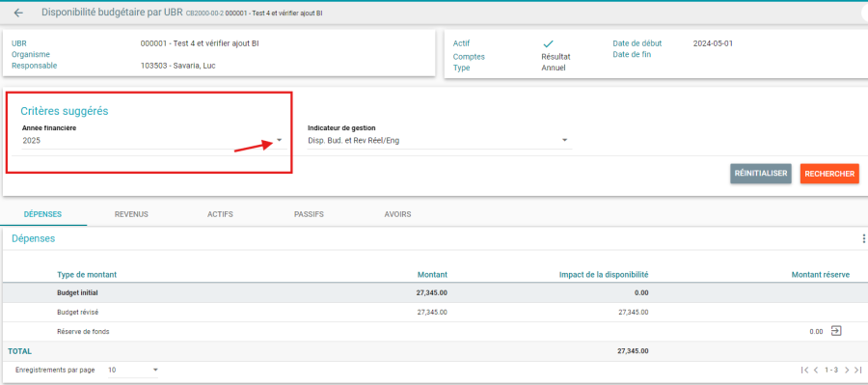Click the Type value Annuel
Viewport: 868px width, 385px height.
pos(554,68)
